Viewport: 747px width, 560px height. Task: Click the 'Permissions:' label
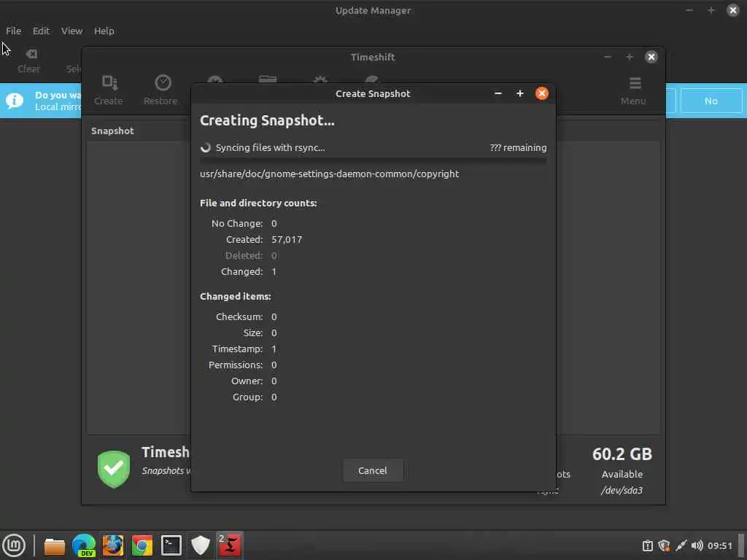pos(236,365)
